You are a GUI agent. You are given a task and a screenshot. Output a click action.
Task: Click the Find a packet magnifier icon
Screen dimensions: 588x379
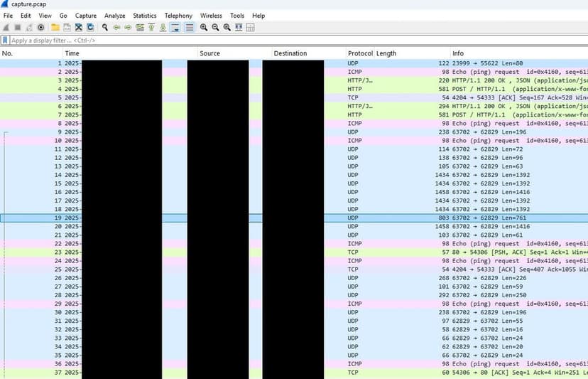pos(105,28)
